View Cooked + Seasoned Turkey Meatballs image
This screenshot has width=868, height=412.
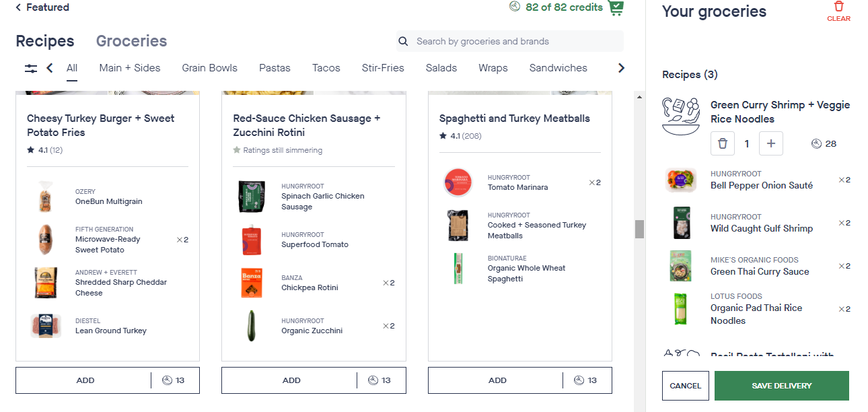[458, 226]
